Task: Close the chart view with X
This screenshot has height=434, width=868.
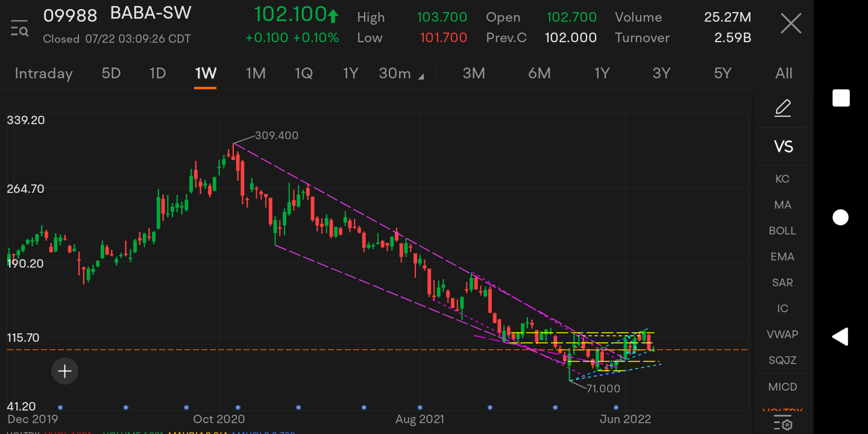Action: click(x=791, y=24)
